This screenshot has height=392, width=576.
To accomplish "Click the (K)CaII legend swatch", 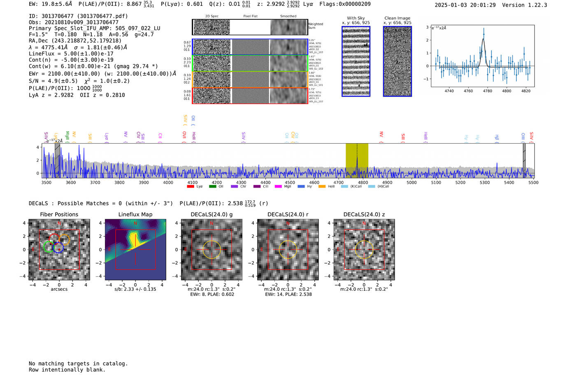I will (344, 187).
